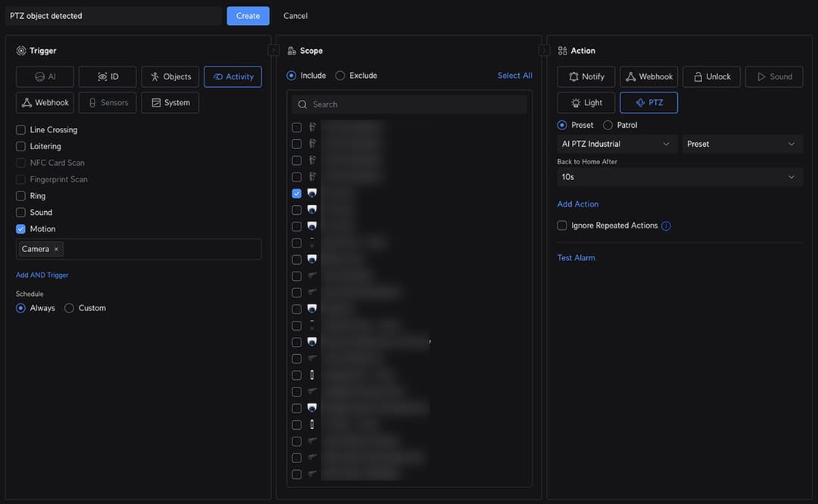Viewport: 818px width, 504px height.
Task: Click Select All in Scope
Action: coord(515,76)
